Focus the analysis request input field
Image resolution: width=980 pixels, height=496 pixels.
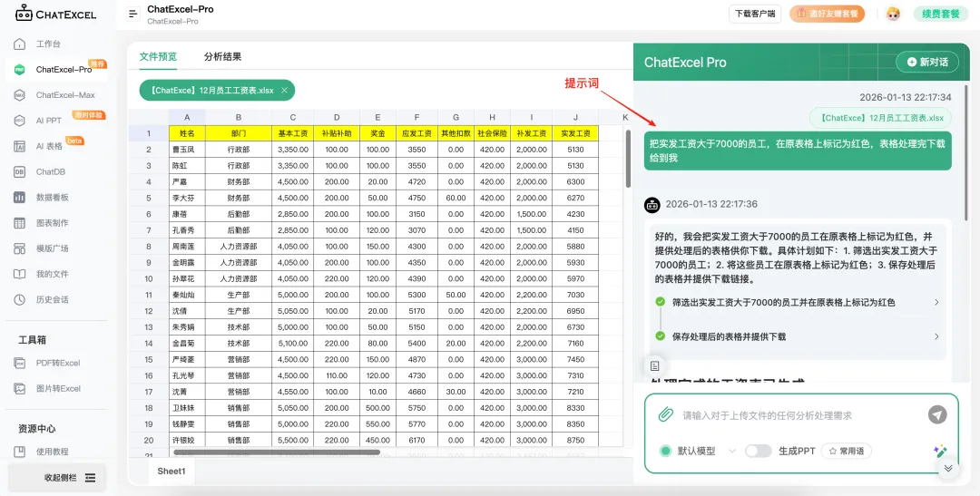coord(800,415)
